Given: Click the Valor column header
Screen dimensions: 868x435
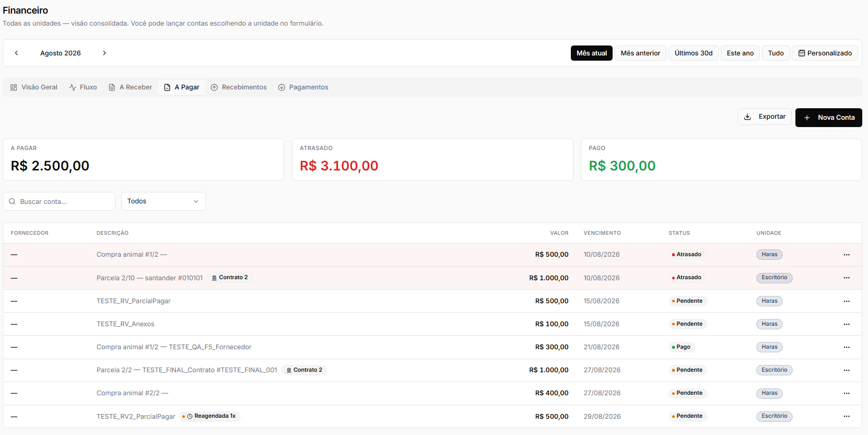Looking at the screenshot, I should [x=559, y=233].
